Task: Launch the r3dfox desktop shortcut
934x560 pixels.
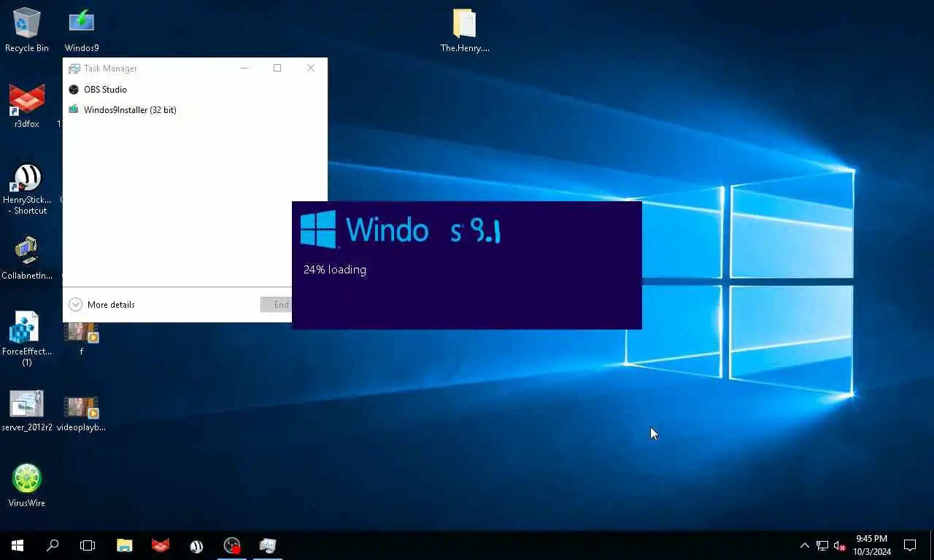Action: 27,106
